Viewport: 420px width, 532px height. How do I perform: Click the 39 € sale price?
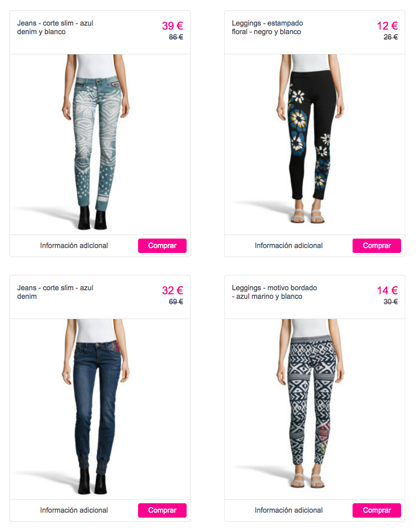click(x=173, y=26)
